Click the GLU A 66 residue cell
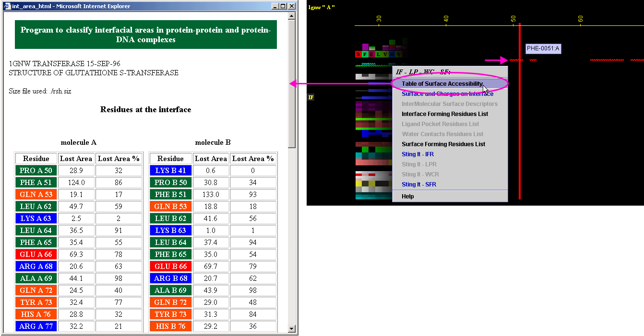This screenshot has width=644, height=336. (36, 255)
